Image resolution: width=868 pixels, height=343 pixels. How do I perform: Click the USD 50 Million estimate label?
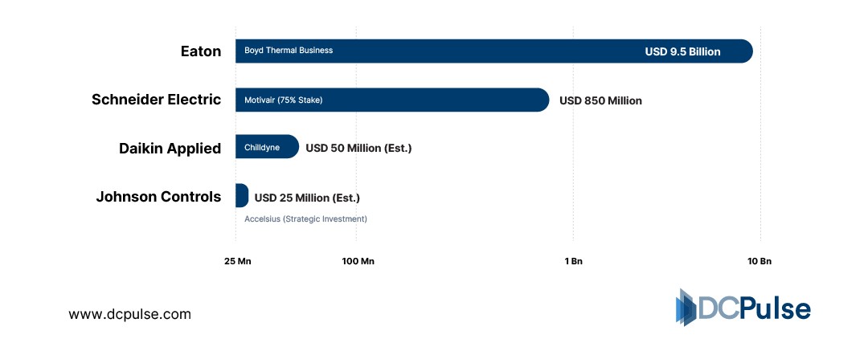pyautogui.click(x=358, y=149)
